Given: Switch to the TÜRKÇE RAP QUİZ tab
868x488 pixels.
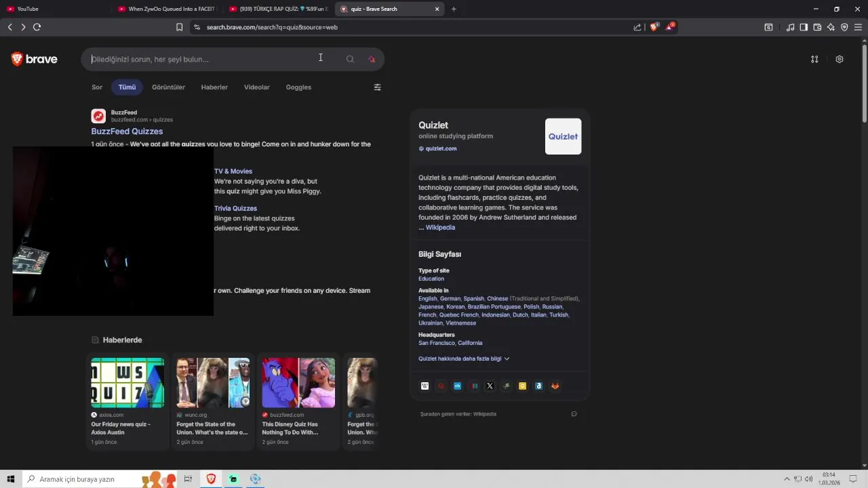Looking at the screenshot, I should (278, 9).
